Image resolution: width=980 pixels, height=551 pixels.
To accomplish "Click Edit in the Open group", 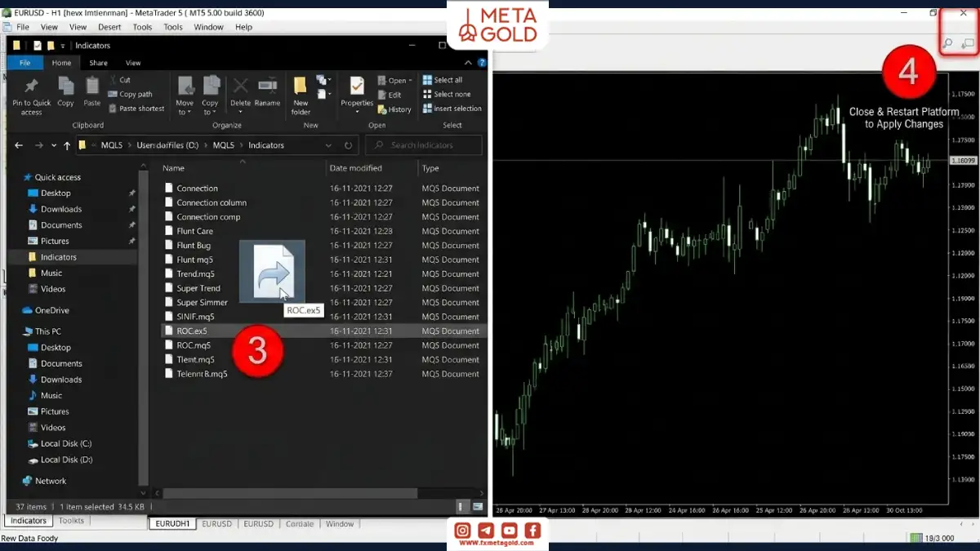I will (390, 95).
